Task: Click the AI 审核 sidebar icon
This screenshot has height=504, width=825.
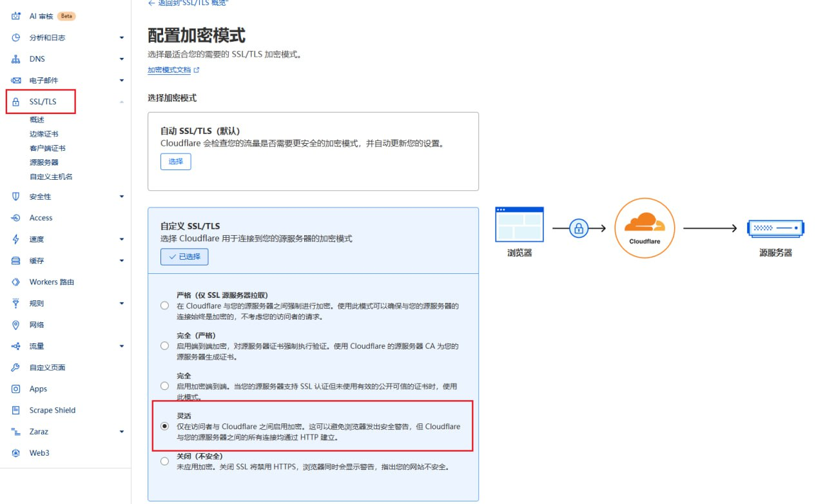Action: coord(16,16)
